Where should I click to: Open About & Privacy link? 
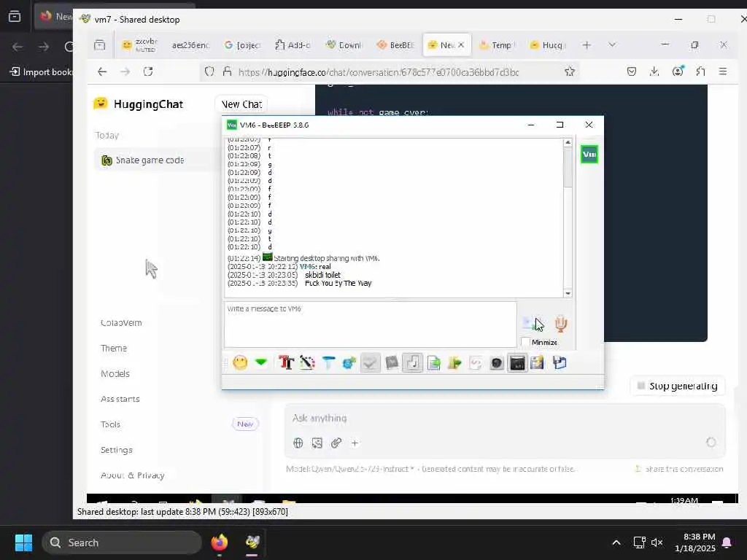coord(133,475)
